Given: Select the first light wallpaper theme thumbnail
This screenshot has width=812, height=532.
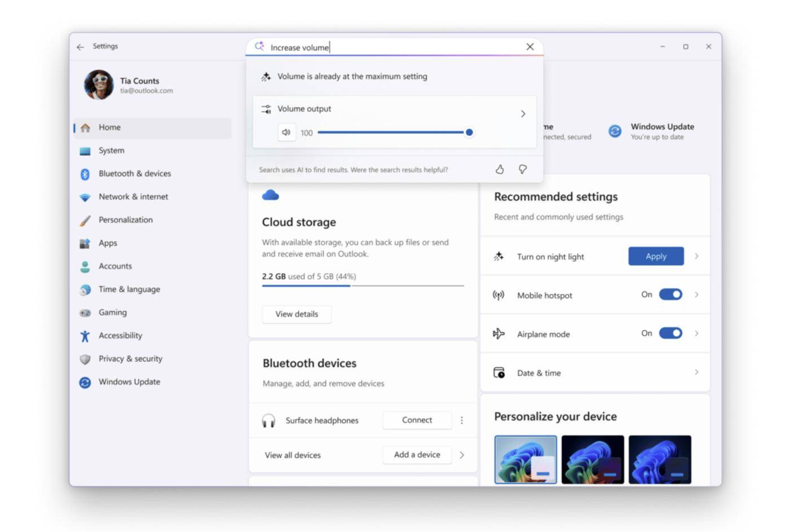Looking at the screenshot, I should click(526, 459).
